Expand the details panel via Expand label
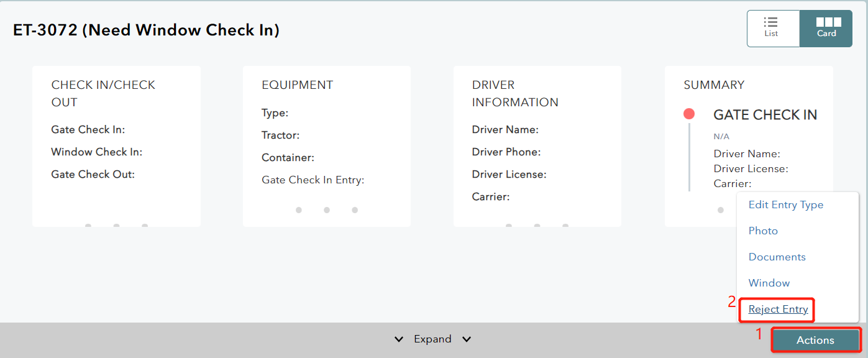This screenshot has width=868, height=358. 432,339
